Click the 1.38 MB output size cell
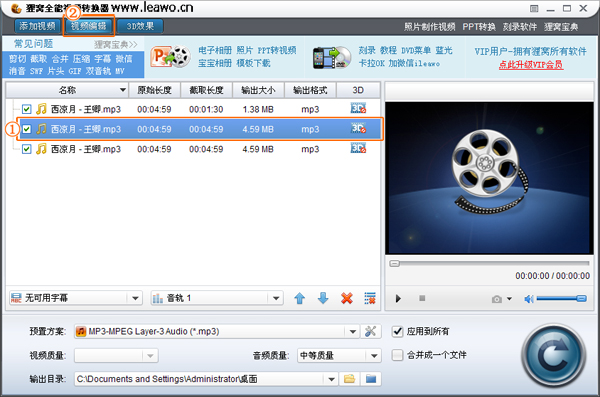Viewport: 600px width, 397px height. click(x=258, y=109)
